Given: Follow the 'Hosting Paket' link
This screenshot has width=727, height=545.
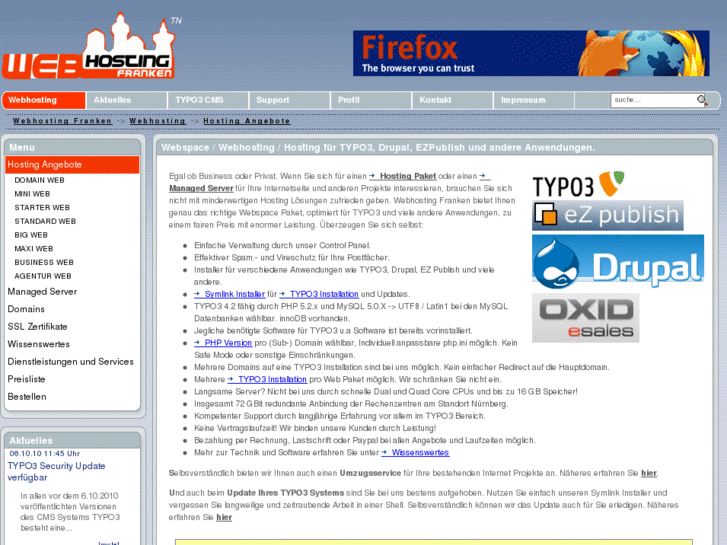Looking at the screenshot, I should pyautogui.click(x=402, y=176).
